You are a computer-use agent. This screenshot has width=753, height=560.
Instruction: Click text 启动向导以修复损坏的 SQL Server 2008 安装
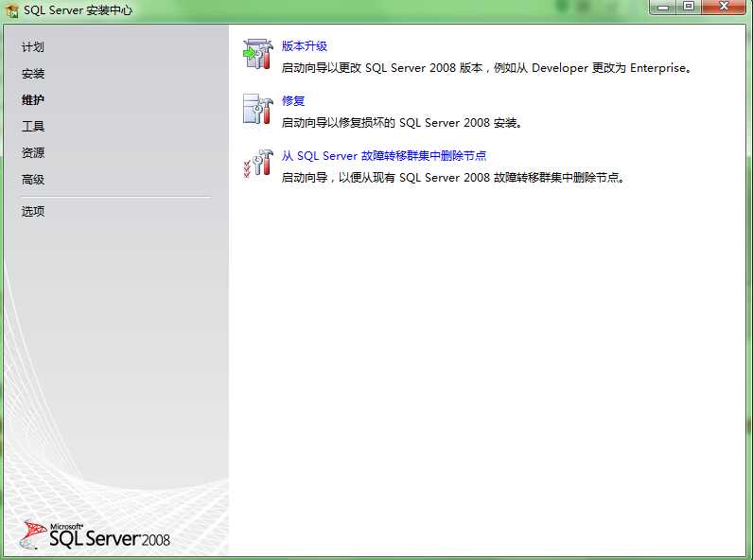(x=401, y=123)
